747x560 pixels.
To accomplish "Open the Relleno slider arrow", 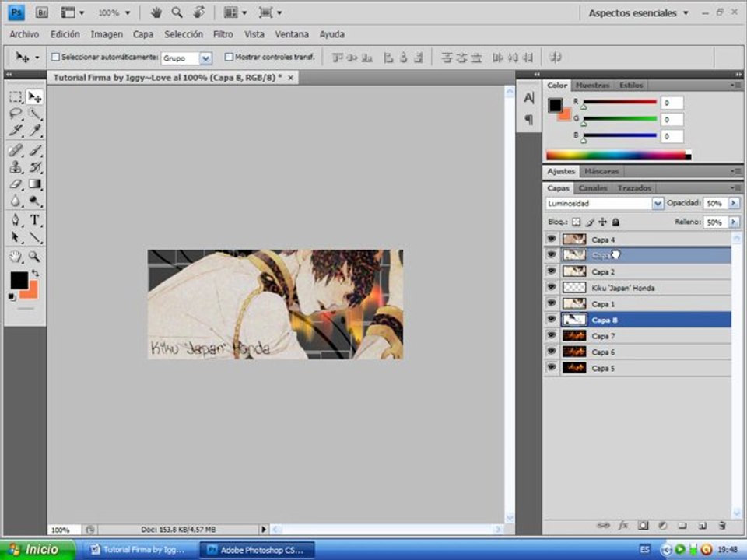I will (734, 222).
